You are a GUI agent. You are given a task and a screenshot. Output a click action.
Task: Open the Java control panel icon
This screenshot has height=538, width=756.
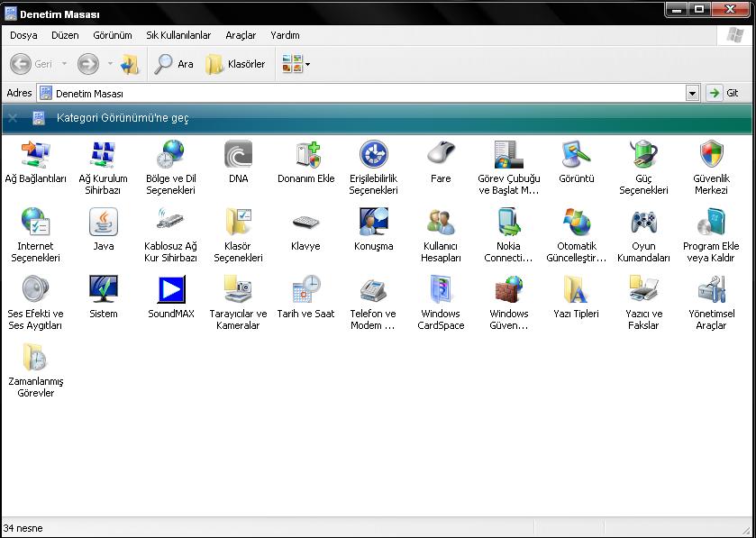(x=104, y=223)
